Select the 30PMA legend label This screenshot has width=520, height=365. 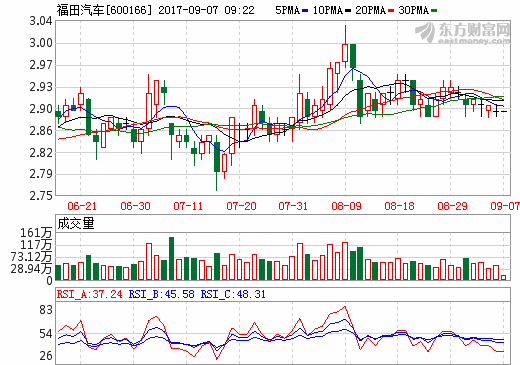(x=413, y=10)
